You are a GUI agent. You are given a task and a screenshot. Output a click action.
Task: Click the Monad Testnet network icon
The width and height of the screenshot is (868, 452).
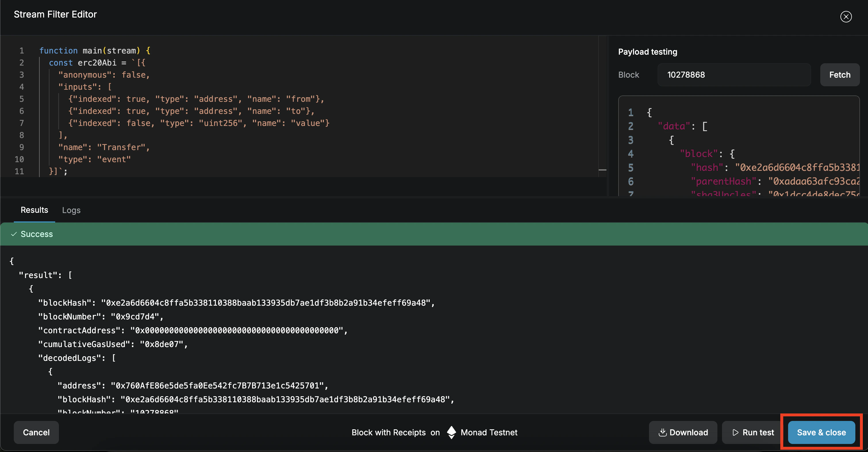[x=451, y=432]
